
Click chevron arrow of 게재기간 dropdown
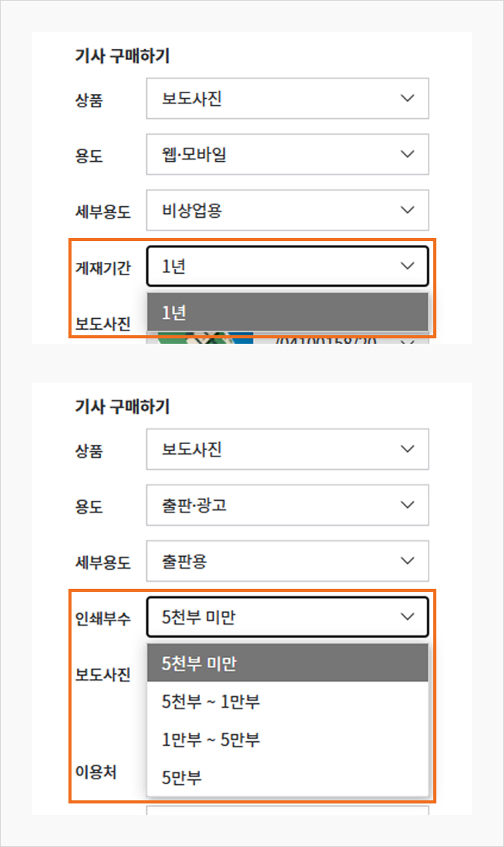click(x=408, y=266)
